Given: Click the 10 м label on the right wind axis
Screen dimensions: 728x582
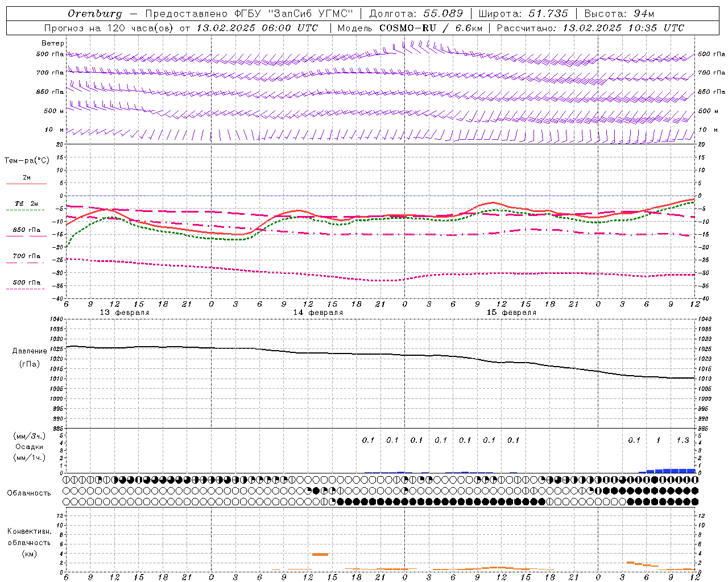Looking at the screenshot, I should (x=708, y=130).
